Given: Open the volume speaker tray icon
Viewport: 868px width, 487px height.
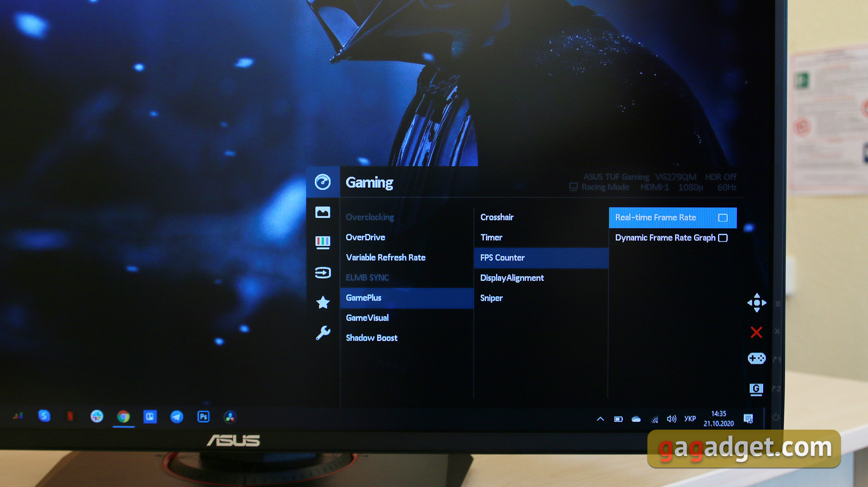Looking at the screenshot, I should click(671, 419).
